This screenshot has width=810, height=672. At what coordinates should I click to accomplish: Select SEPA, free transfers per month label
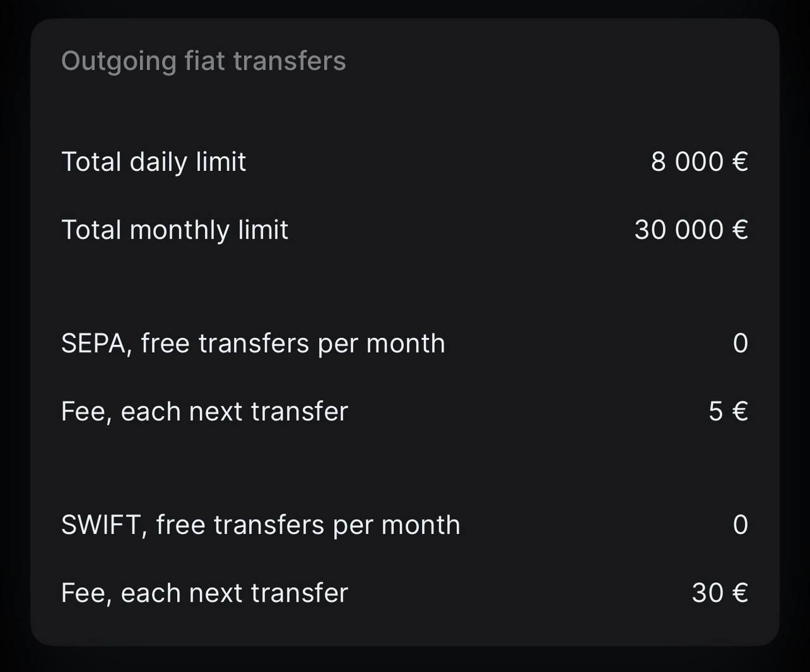pos(253,344)
